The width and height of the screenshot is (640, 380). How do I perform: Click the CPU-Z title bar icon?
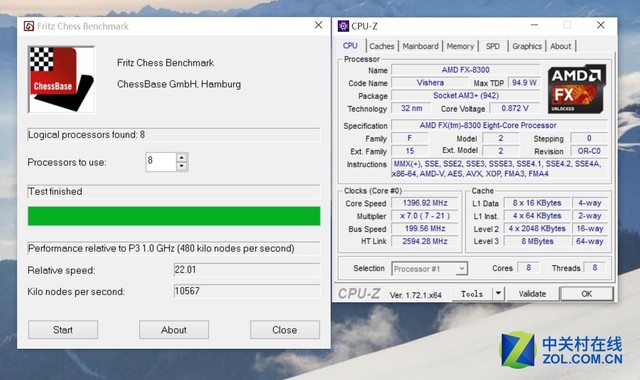(x=343, y=26)
